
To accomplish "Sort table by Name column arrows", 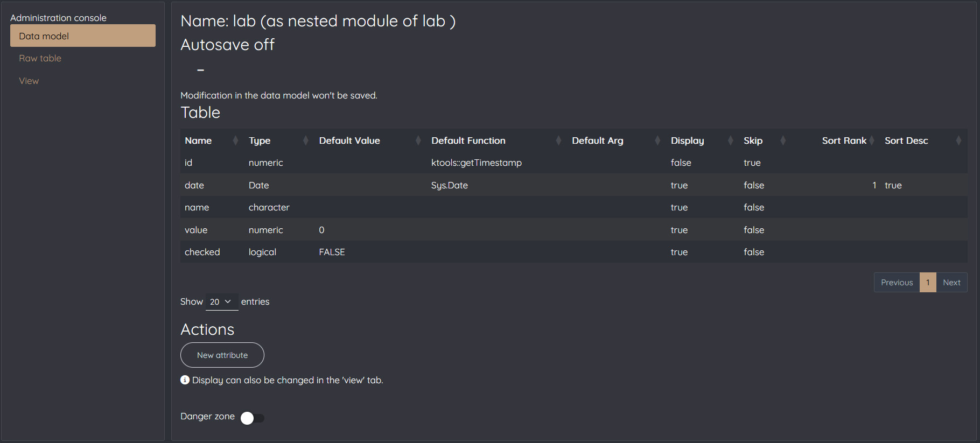I will pos(235,140).
